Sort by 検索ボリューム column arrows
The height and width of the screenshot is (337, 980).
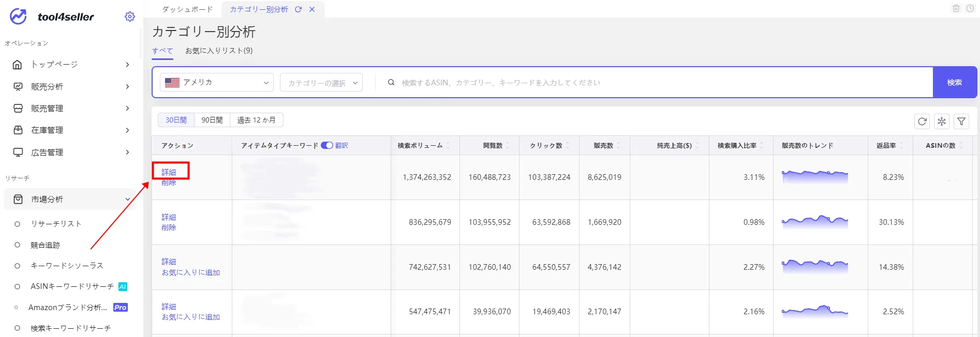[x=448, y=146]
